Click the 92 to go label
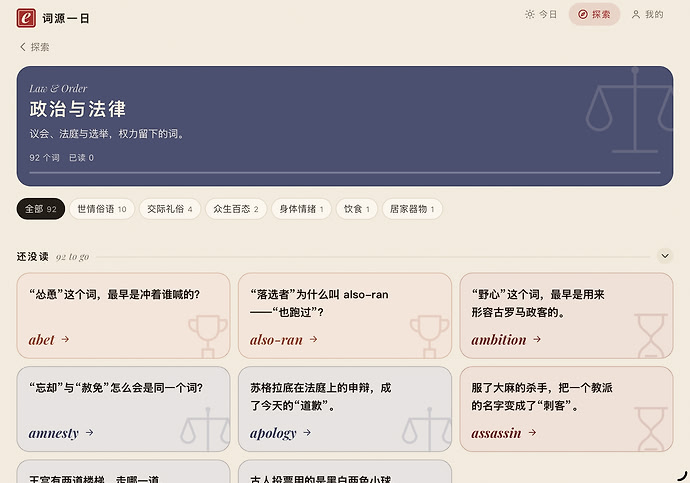Screen dimensions: 690x483 [72, 256]
